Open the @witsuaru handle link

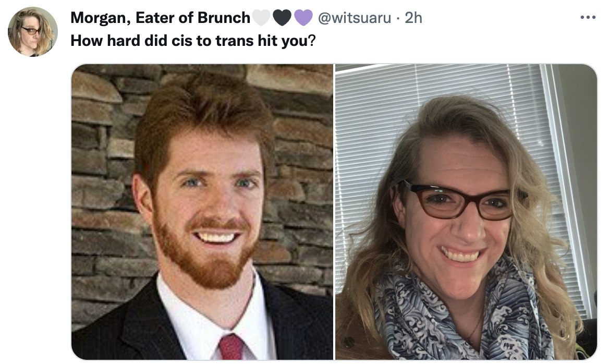[354, 18]
